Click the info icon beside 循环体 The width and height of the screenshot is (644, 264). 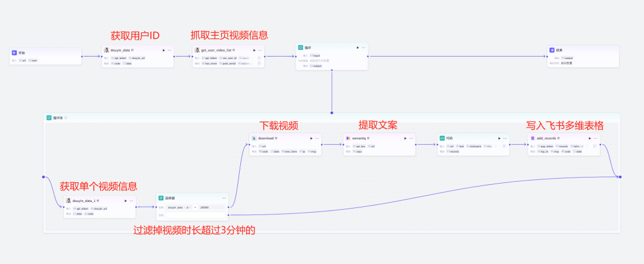[66, 118]
